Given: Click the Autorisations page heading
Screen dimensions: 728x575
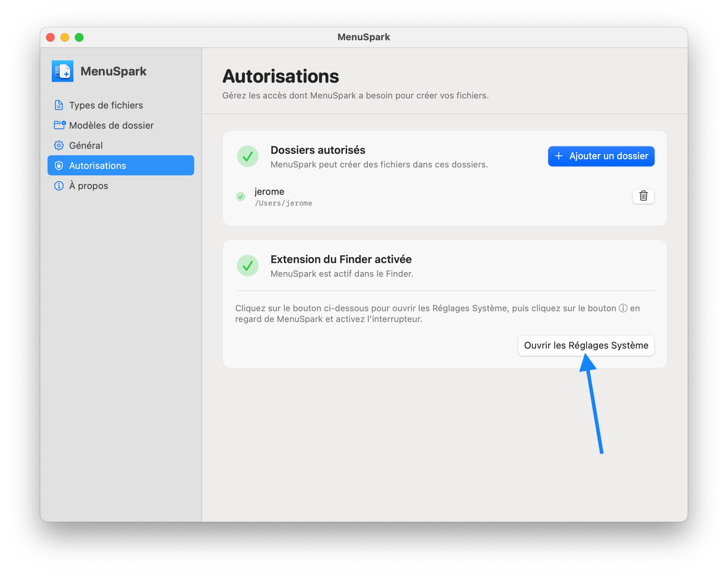Looking at the screenshot, I should (x=281, y=76).
